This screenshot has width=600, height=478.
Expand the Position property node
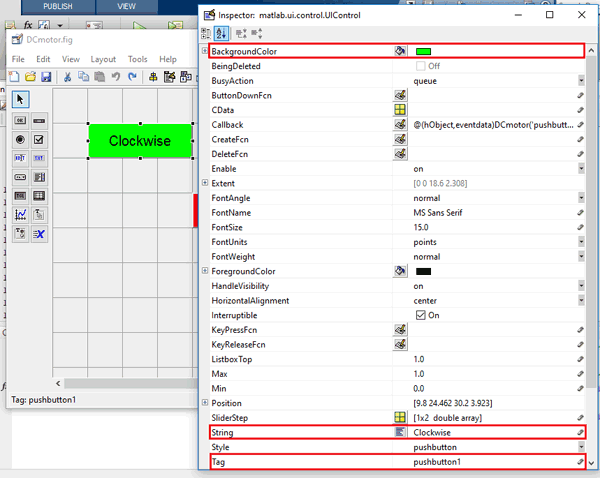click(x=205, y=403)
